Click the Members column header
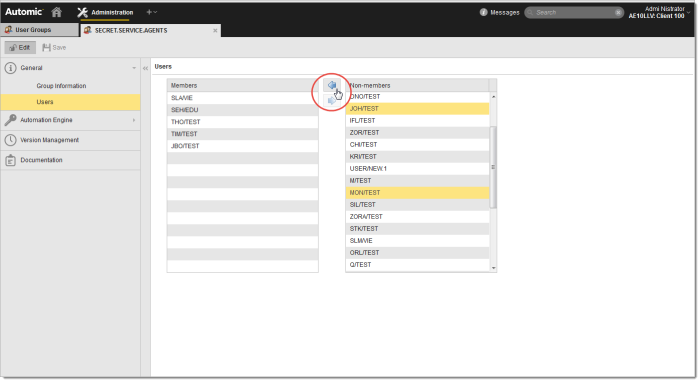700x382 pixels. tap(242, 85)
